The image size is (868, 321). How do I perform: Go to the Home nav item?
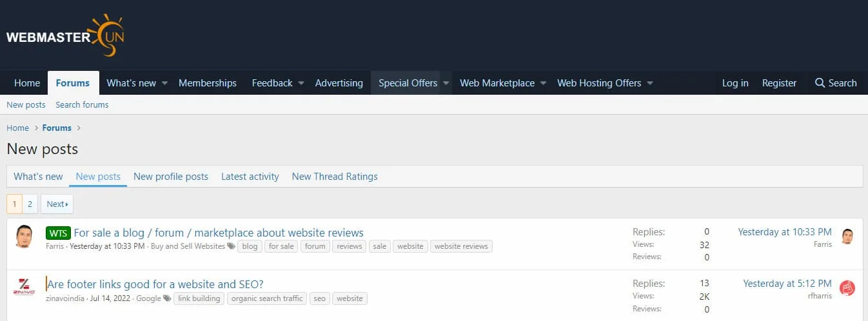(27, 83)
